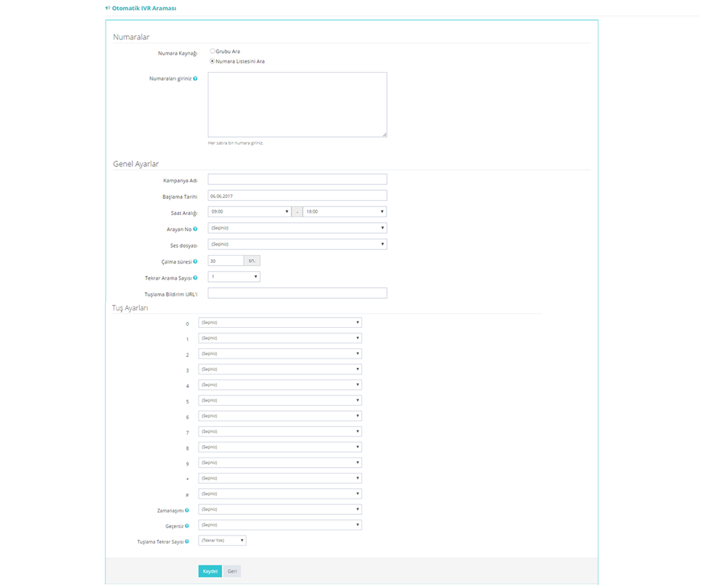Select the Numara Listesini Ara radio option

[213, 61]
